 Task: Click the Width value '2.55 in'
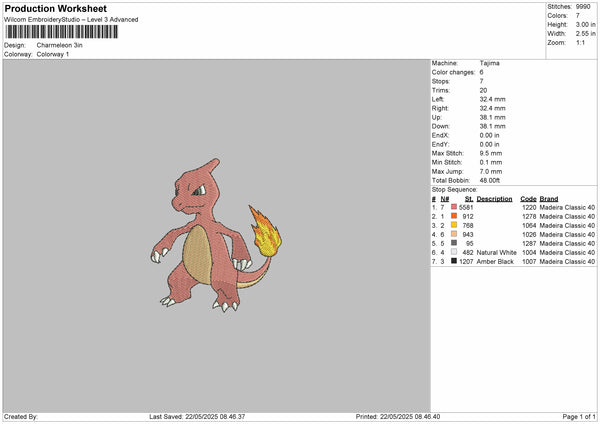pos(585,34)
